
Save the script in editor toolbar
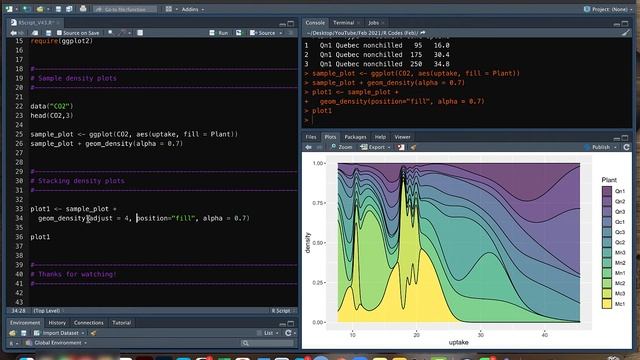(x=49, y=33)
